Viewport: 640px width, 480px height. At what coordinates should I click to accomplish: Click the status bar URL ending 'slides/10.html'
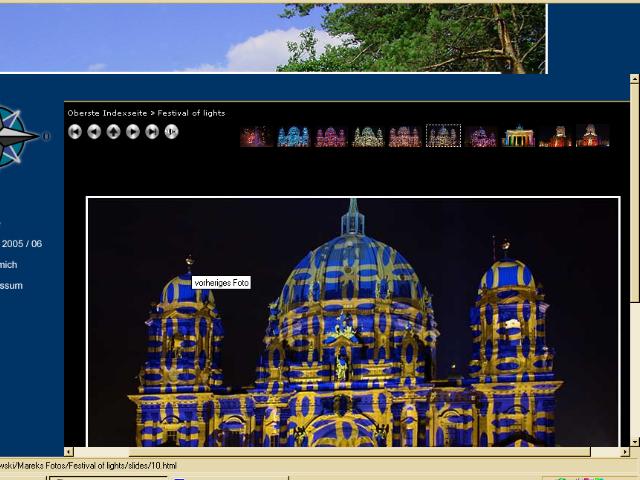[x=88, y=466]
